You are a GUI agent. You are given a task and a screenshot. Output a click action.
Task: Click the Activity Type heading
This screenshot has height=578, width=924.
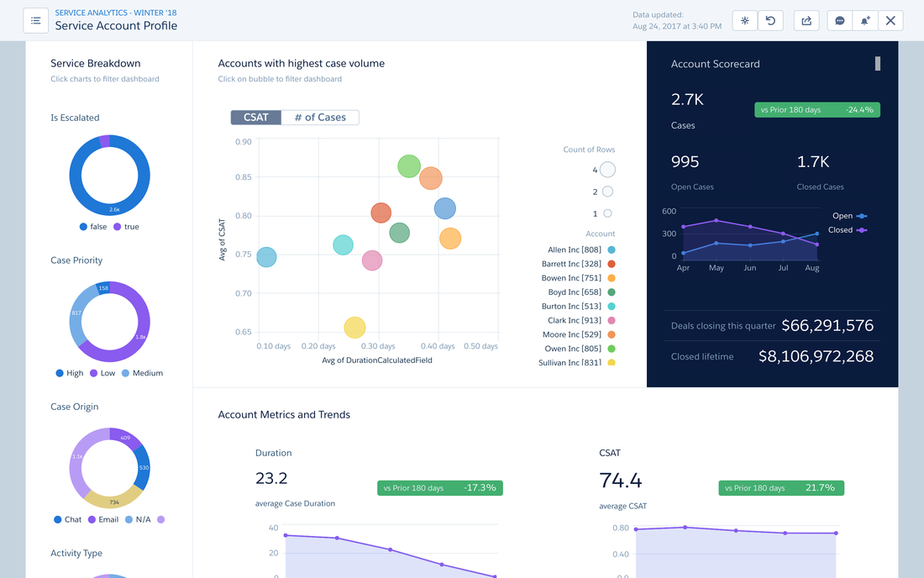pos(76,553)
